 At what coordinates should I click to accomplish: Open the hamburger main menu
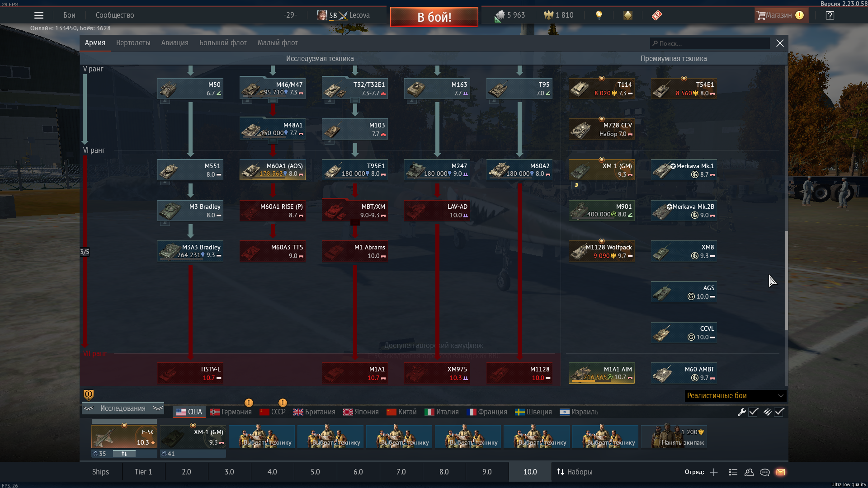tap(39, 15)
